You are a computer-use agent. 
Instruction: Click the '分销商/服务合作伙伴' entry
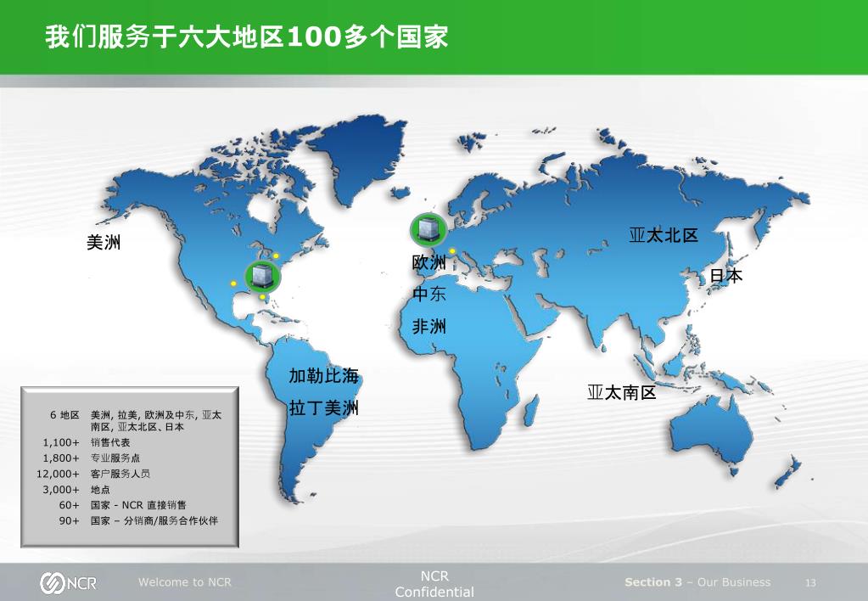click(x=171, y=520)
